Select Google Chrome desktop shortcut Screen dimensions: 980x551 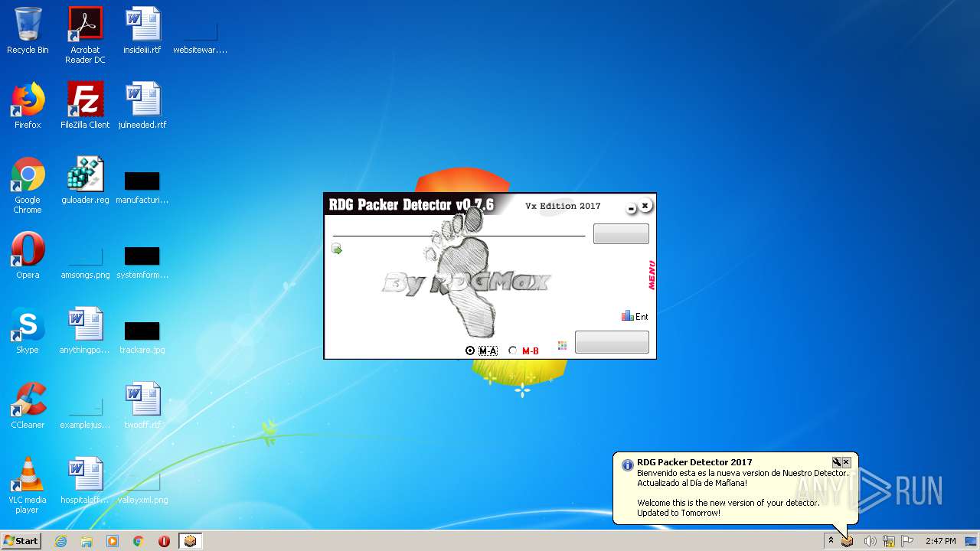[28, 185]
